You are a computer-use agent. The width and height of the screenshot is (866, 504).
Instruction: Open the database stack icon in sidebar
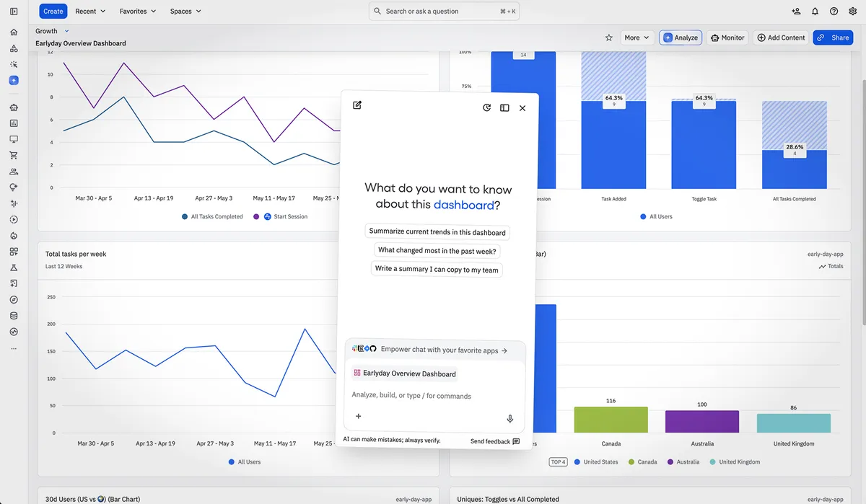(x=14, y=316)
